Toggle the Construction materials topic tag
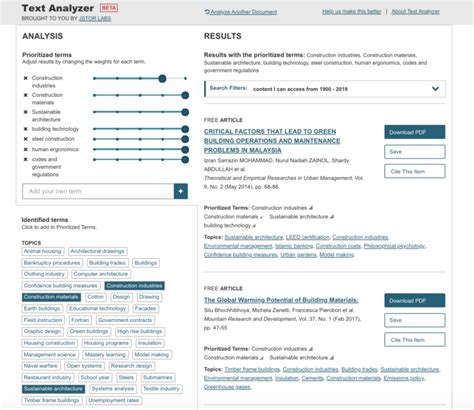 point(51,297)
